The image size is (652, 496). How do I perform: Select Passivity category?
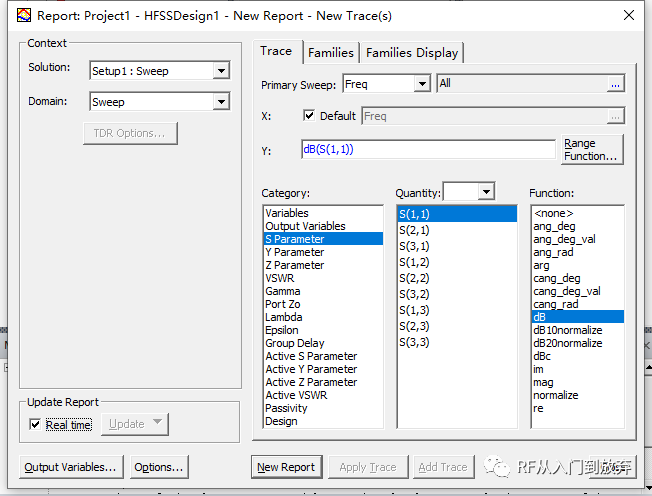coord(324,408)
